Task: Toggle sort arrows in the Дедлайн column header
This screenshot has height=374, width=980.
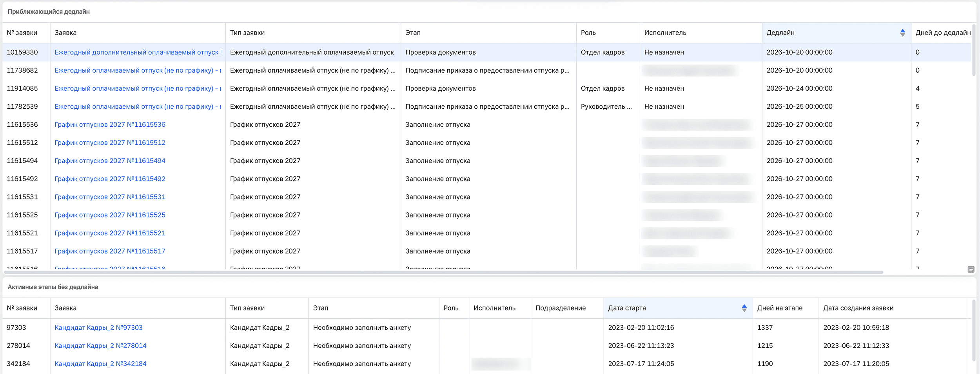Action: click(903, 33)
